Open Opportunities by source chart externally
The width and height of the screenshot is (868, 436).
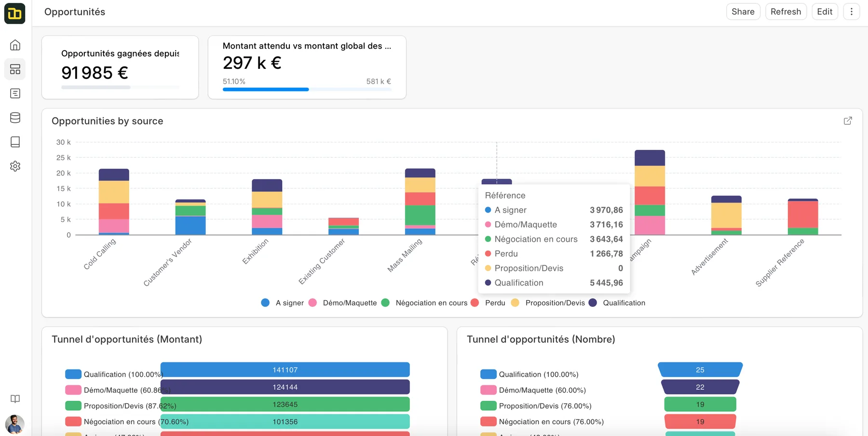tap(848, 121)
